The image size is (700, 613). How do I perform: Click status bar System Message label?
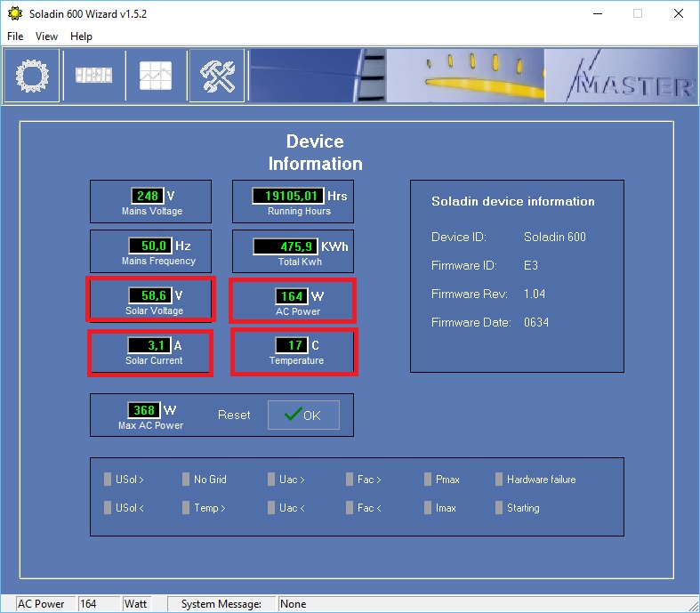click(x=221, y=604)
